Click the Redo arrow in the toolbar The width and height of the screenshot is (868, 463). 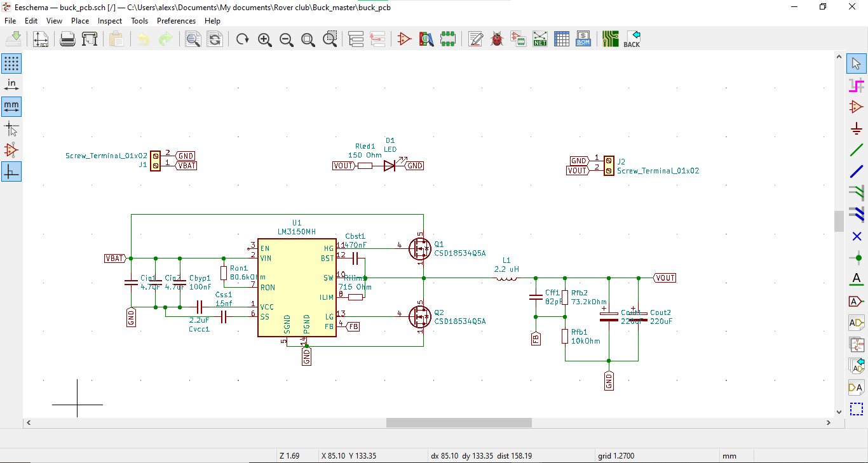pos(165,39)
